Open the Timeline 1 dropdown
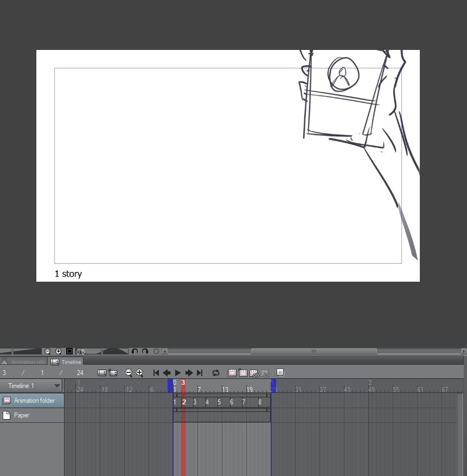 [57, 386]
